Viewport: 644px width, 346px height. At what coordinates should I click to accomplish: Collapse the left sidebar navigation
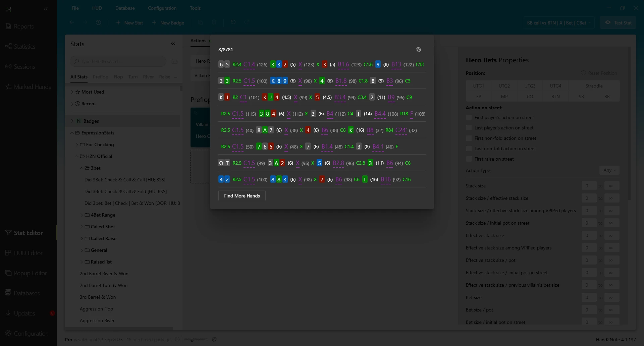coord(46,9)
